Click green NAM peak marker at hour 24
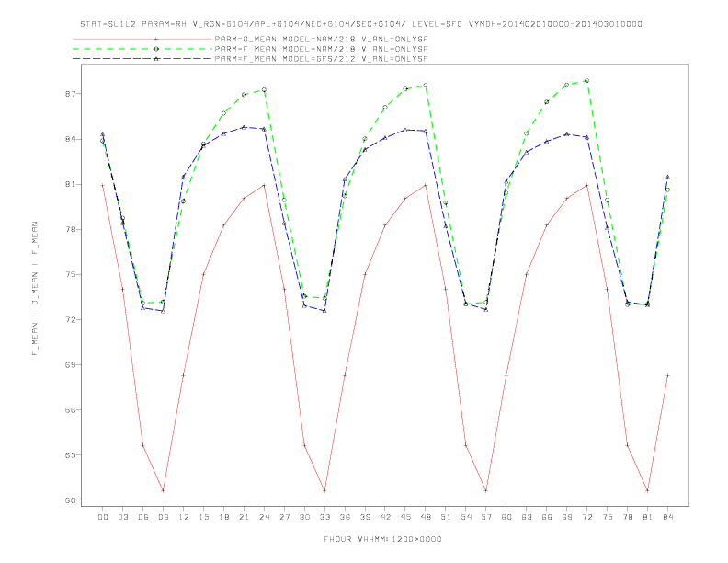Screen dimensions: 728x563 click(264, 89)
